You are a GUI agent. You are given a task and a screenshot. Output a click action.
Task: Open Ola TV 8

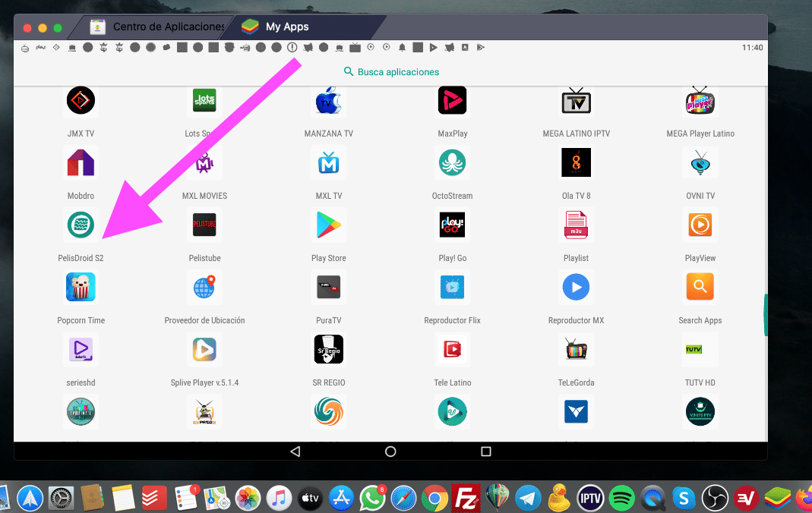[576, 162]
